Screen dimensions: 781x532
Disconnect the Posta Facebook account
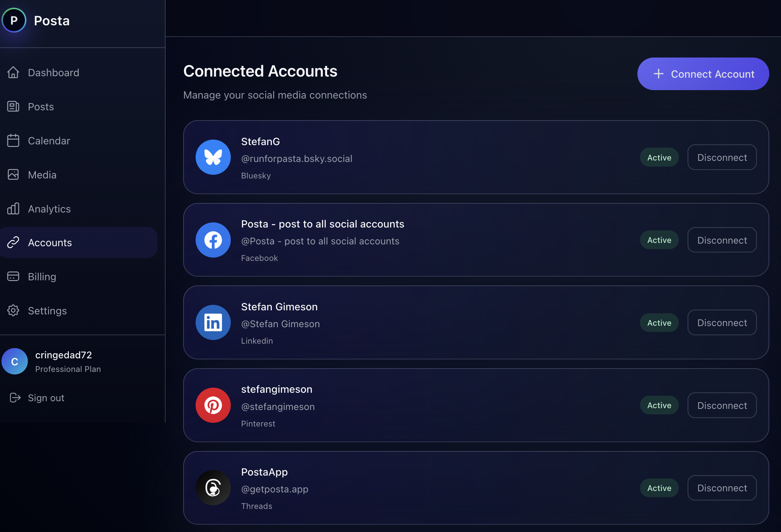click(x=722, y=240)
